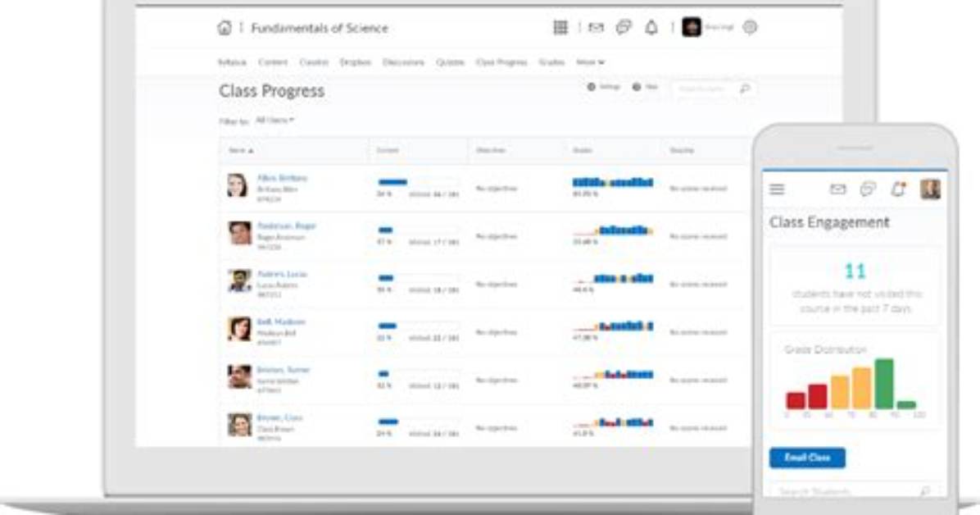Open the admin gear icon in header
This screenshot has width=980, height=515.
[x=750, y=28]
